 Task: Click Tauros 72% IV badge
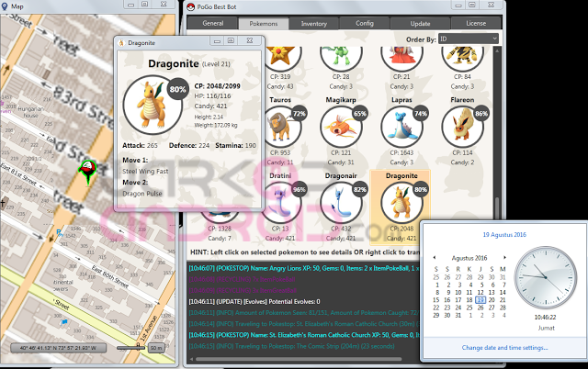pyautogui.click(x=299, y=114)
